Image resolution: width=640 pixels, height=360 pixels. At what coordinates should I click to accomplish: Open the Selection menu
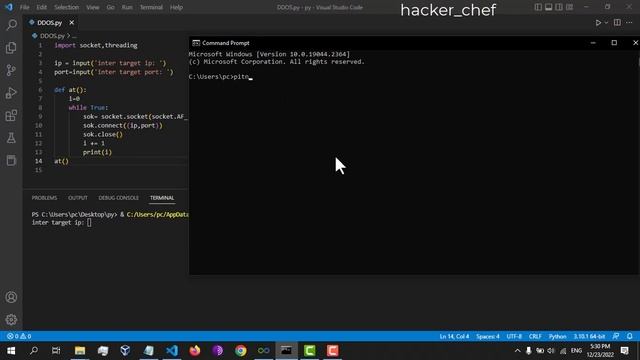pyautogui.click(x=67, y=7)
